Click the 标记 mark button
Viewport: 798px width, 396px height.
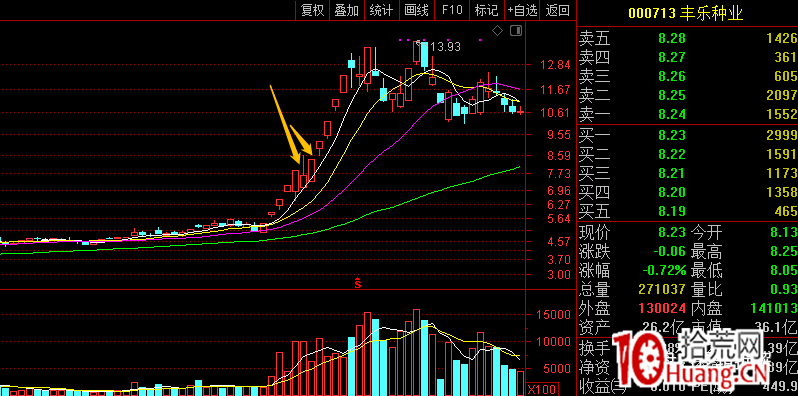point(486,10)
